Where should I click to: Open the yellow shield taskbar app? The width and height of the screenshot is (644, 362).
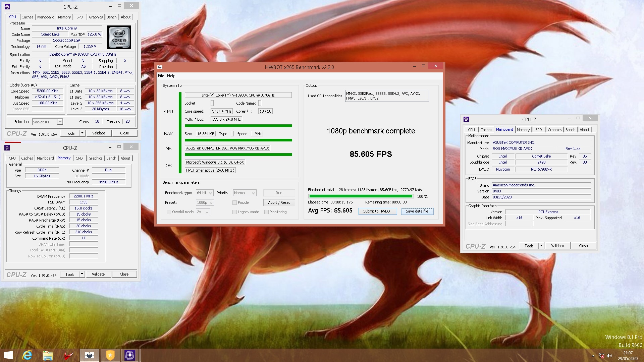pos(110,355)
